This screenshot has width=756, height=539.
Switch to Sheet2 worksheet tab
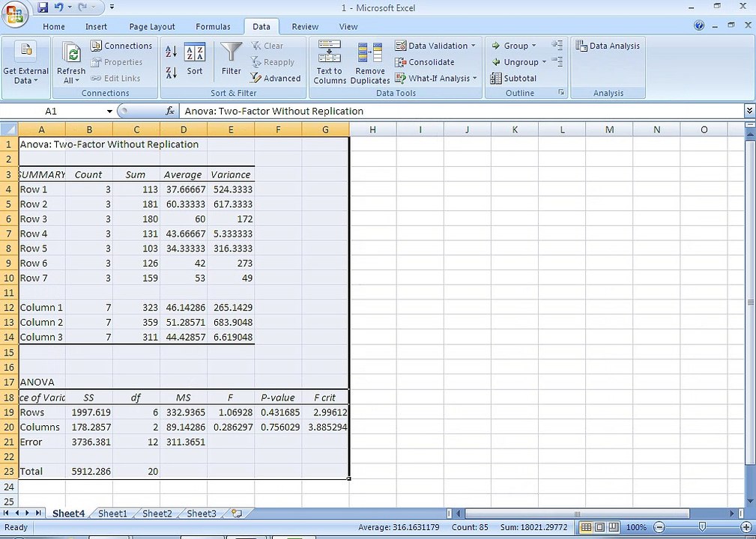[157, 514]
